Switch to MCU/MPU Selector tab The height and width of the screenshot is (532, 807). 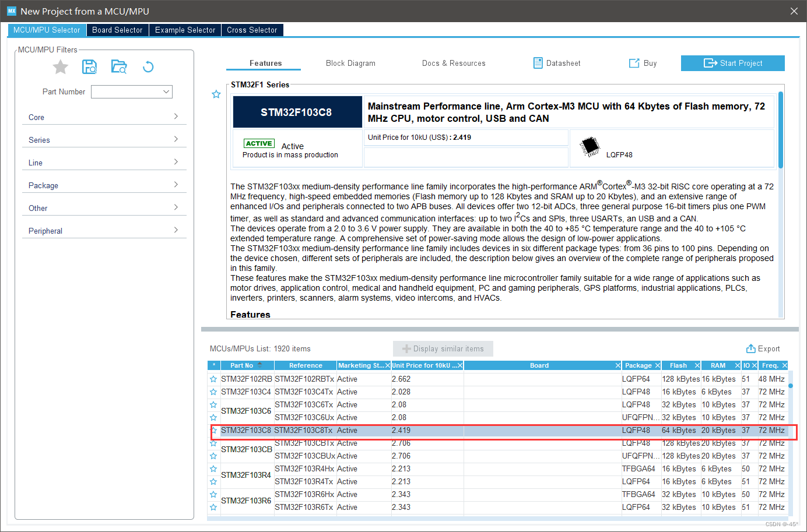click(x=47, y=30)
